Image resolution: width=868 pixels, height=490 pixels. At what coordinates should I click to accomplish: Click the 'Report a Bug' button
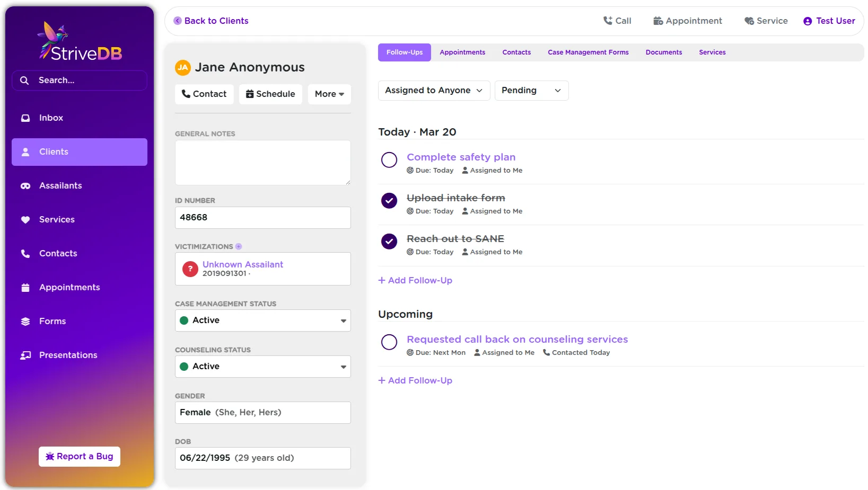(x=79, y=456)
